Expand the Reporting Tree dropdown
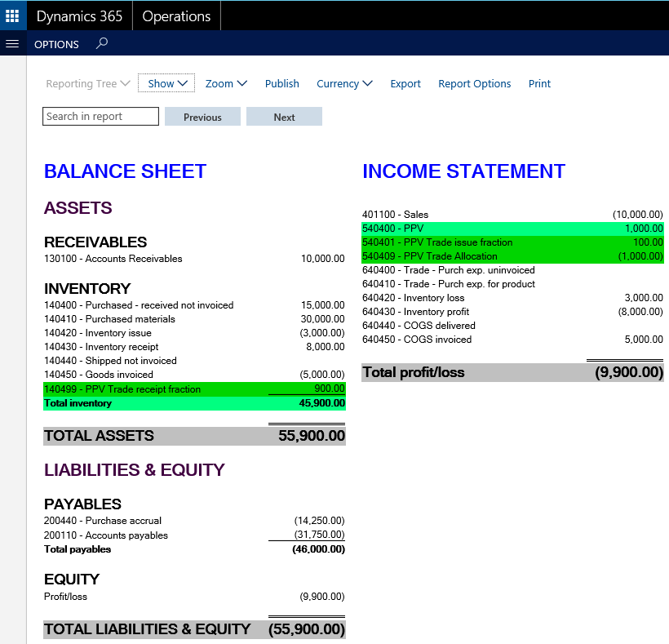669x644 pixels. pyautogui.click(x=87, y=83)
